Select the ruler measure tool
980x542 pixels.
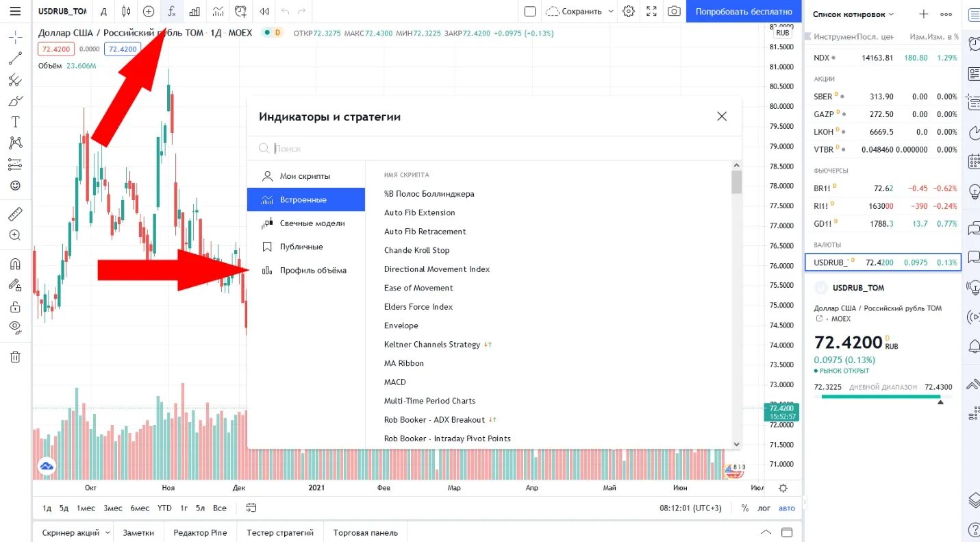(15, 214)
